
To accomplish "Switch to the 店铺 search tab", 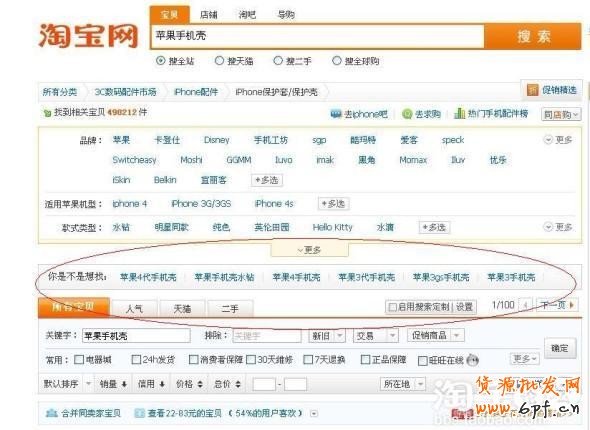I will (209, 15).
